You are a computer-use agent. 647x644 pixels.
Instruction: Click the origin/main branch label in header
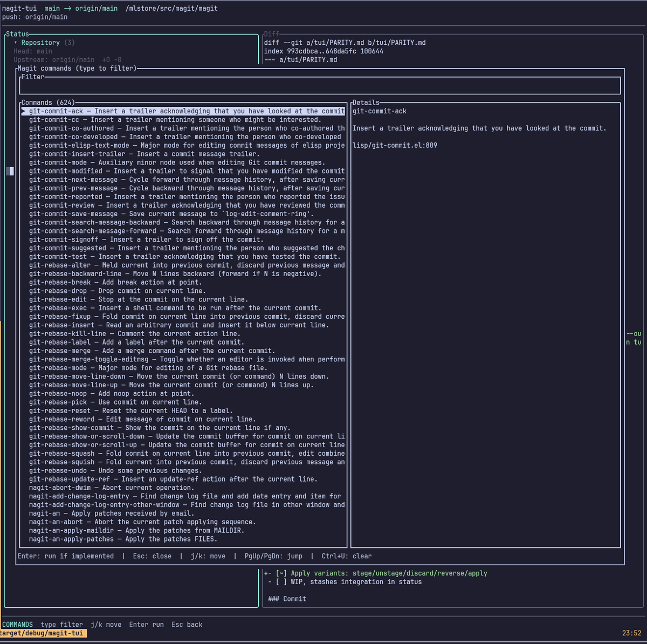click(x=97, y=9)
